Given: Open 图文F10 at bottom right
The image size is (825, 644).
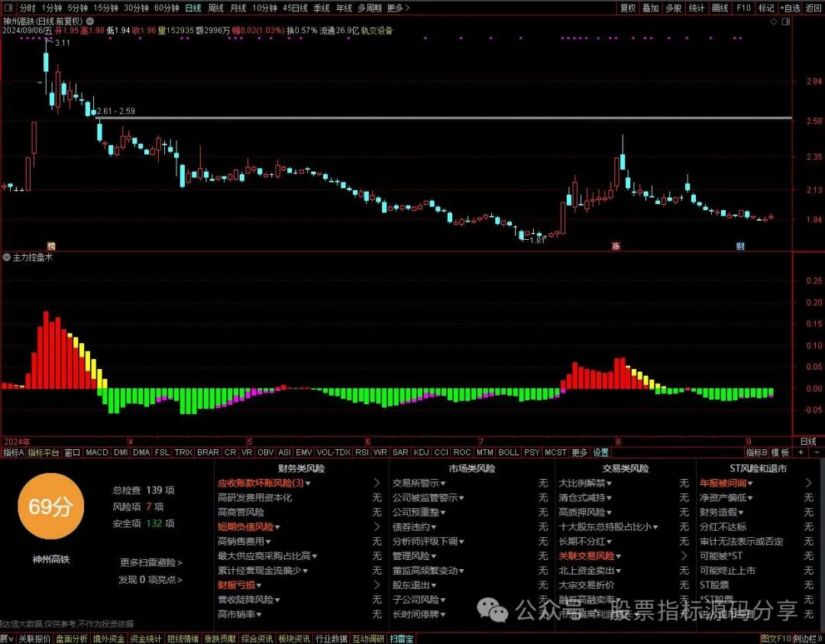Looking at the screenshot, I should 775,639.
